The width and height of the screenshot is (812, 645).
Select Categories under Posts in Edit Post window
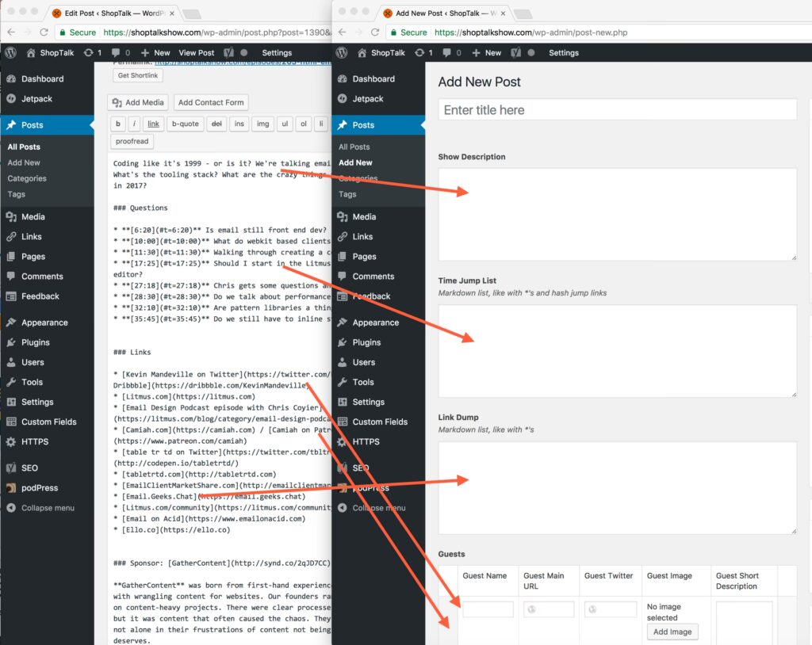tap(27, 178)
